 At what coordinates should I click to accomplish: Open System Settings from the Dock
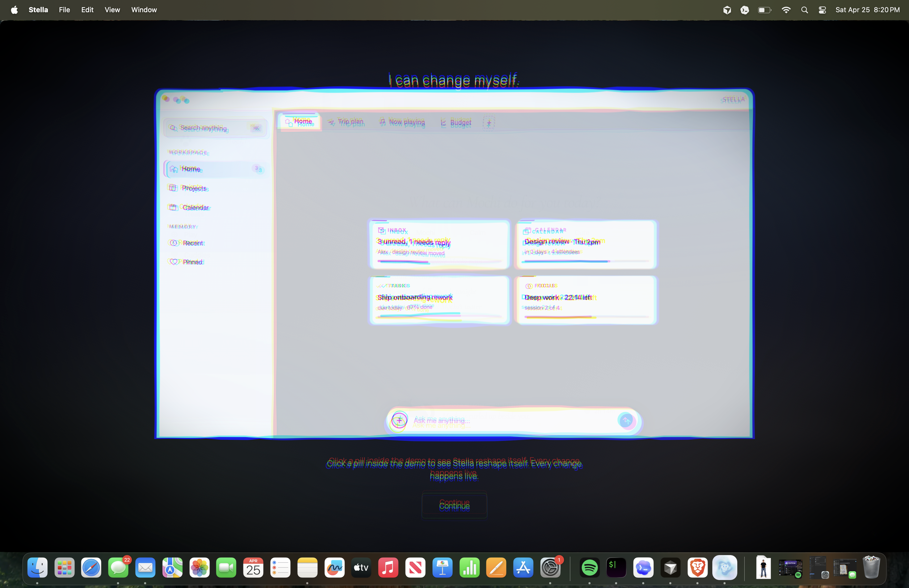click(x=550, y=567)
